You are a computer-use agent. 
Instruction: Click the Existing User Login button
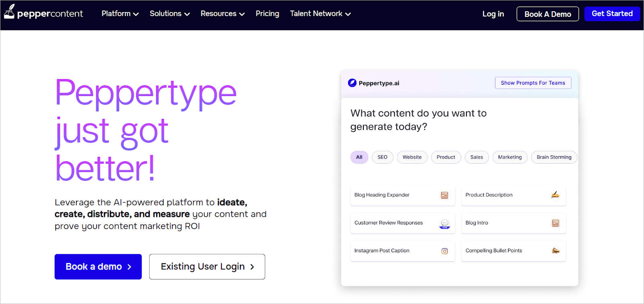click(x=207, y=267)
